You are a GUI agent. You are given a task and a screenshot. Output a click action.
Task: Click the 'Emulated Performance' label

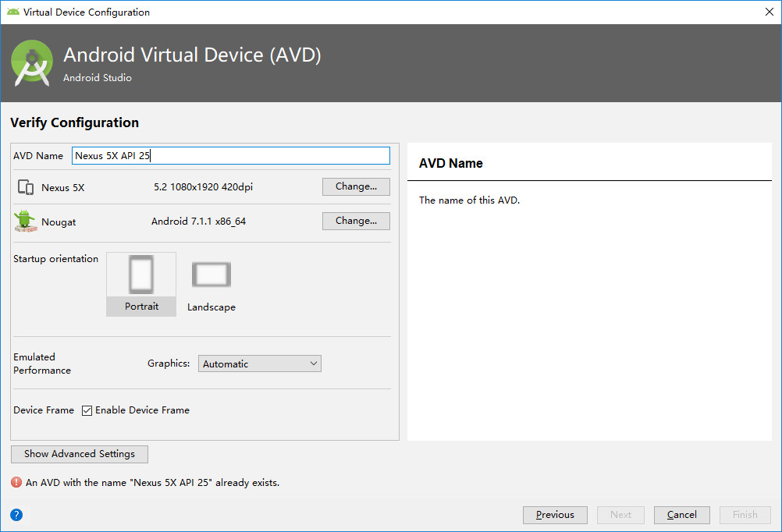pos(42,364)
